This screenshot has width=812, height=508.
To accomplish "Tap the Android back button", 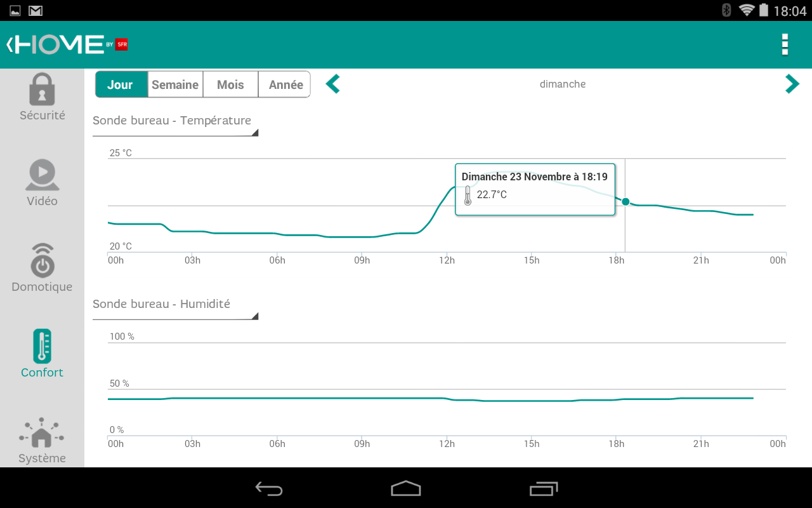I will 268,489.
